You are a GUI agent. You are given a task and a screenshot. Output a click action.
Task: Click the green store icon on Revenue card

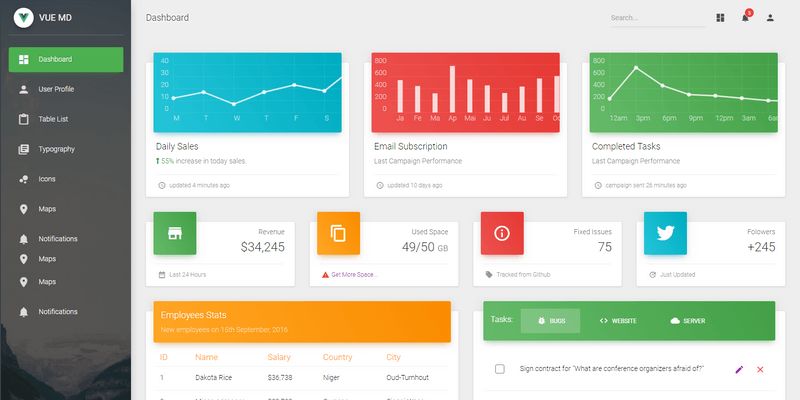pyautogui.click(x=175, y=233)
